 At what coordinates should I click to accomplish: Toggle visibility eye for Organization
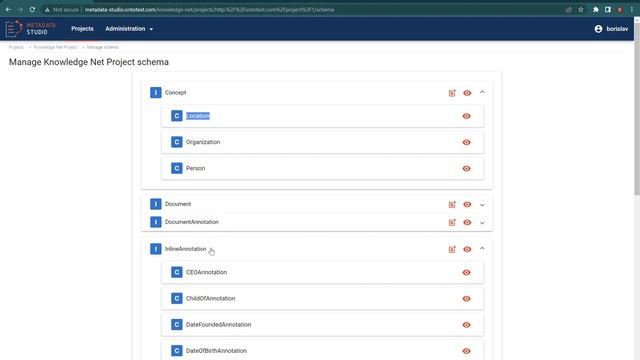point(466,142)
